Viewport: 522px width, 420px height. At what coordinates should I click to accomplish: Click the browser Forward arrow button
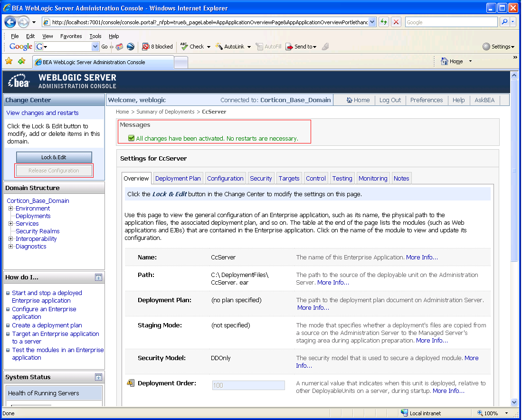pos(23,22)
